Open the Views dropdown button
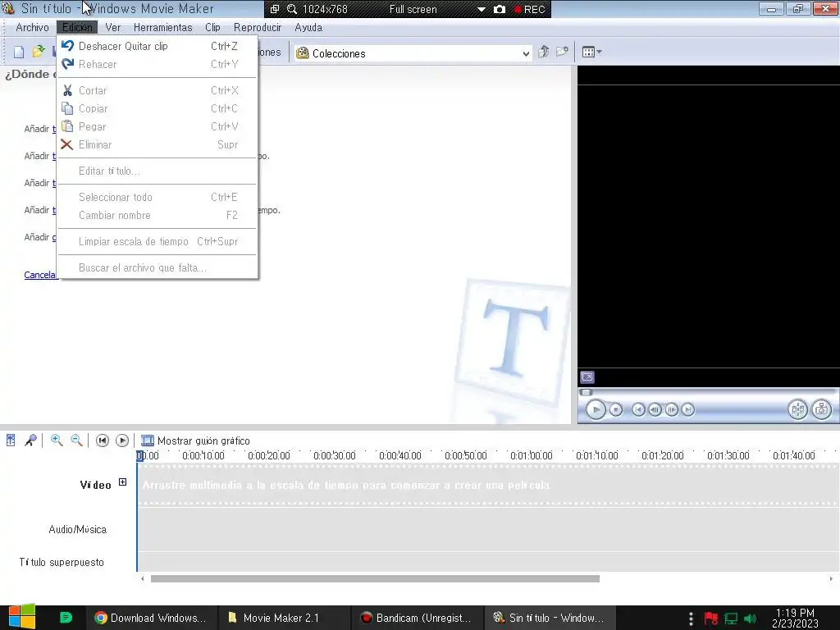The width and height of the screenshot is (840, 630). pyautogui.click(x=591, y=52)
